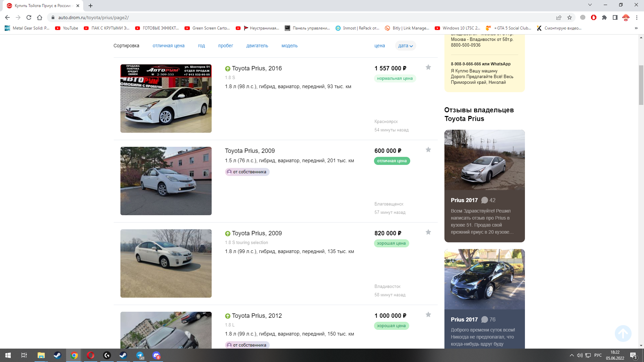Viewport: 644px width, 362px height.
Task: Open File Explorer from taskbar
Action: 41,355
